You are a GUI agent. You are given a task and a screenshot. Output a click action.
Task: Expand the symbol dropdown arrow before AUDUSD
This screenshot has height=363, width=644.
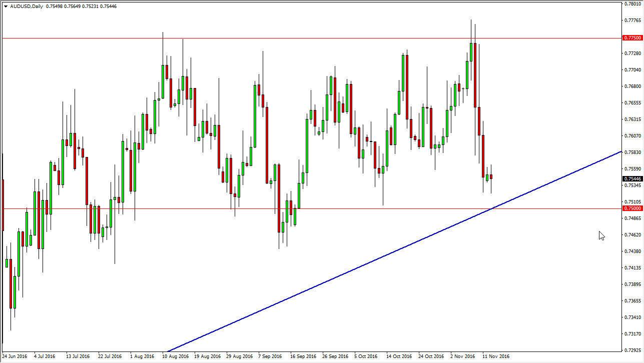coord(6,6)
